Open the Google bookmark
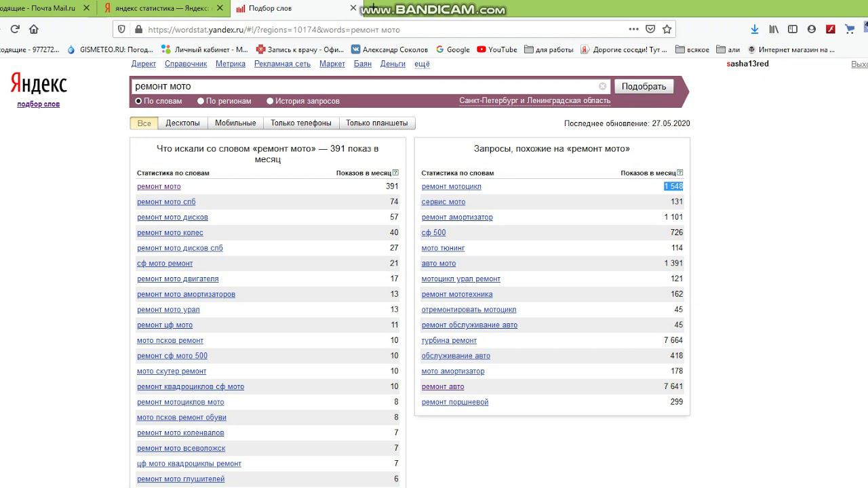 coord(453,49)
